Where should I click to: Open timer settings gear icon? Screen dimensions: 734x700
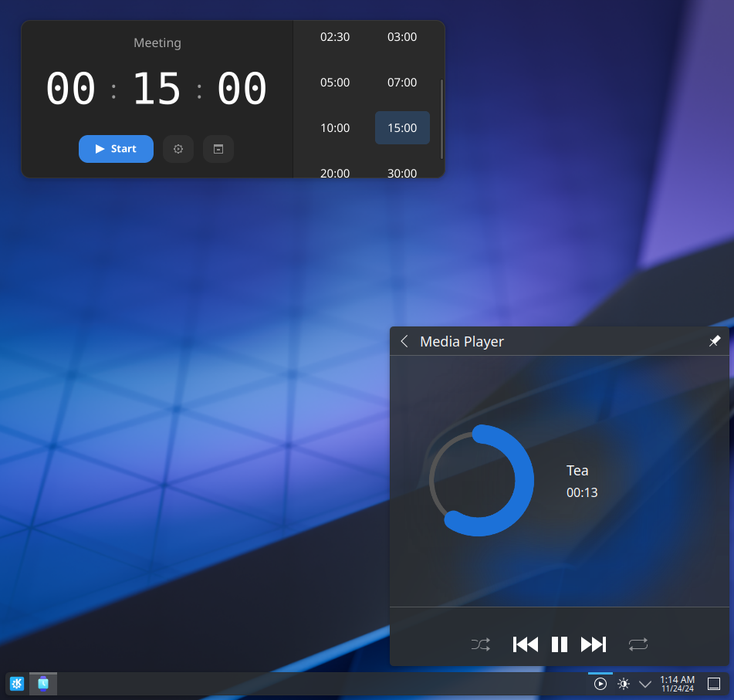coord(178,149)
